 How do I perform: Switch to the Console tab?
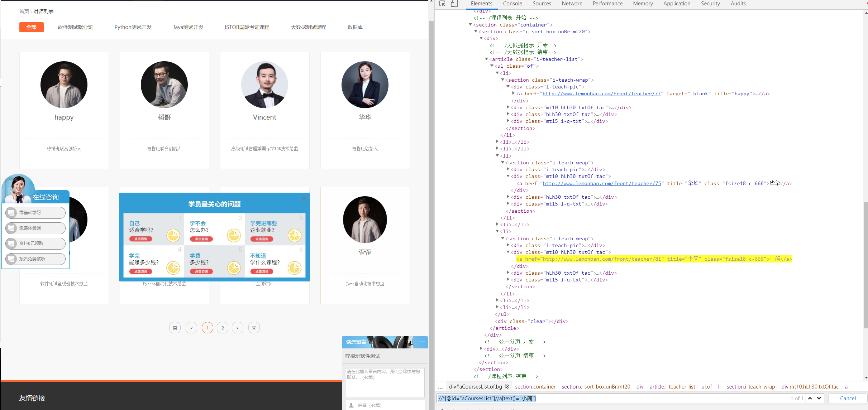512,4
